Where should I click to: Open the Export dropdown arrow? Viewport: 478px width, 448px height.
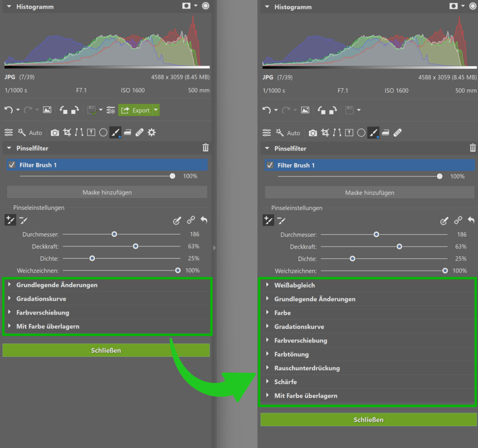156,110
